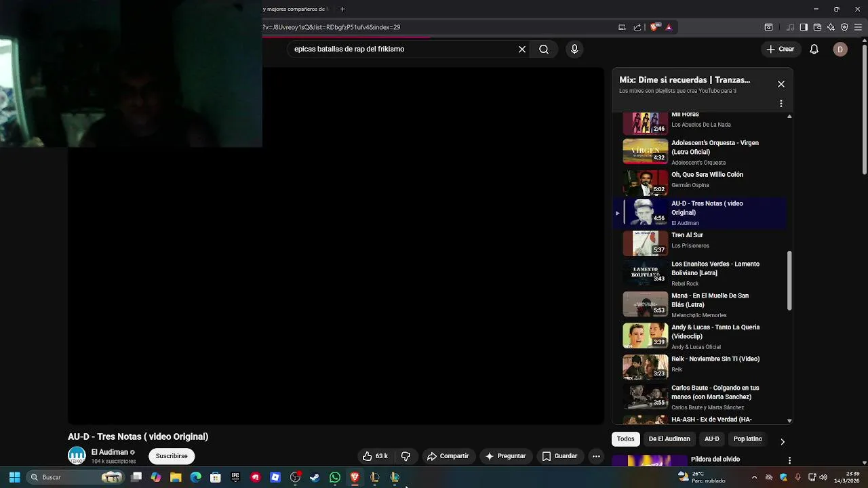The image size is (868, 488).
Task: Click the playlist panel scrollbar thumb
Action: (x=789, y=281)
